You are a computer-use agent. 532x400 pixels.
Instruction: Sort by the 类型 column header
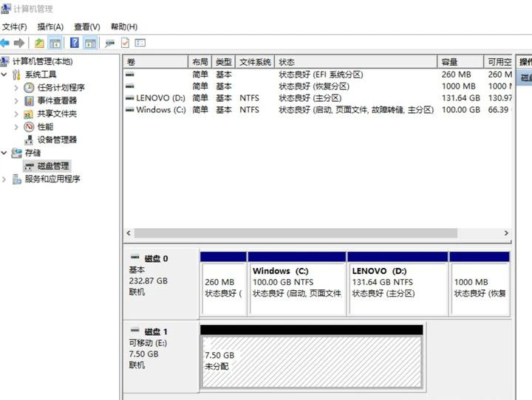coord(224,62)
